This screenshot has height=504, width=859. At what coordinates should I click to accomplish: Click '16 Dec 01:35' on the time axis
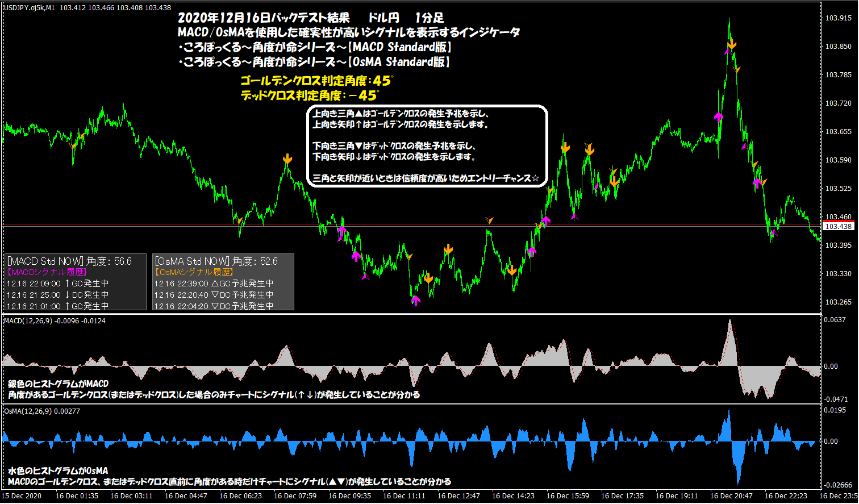77,496
